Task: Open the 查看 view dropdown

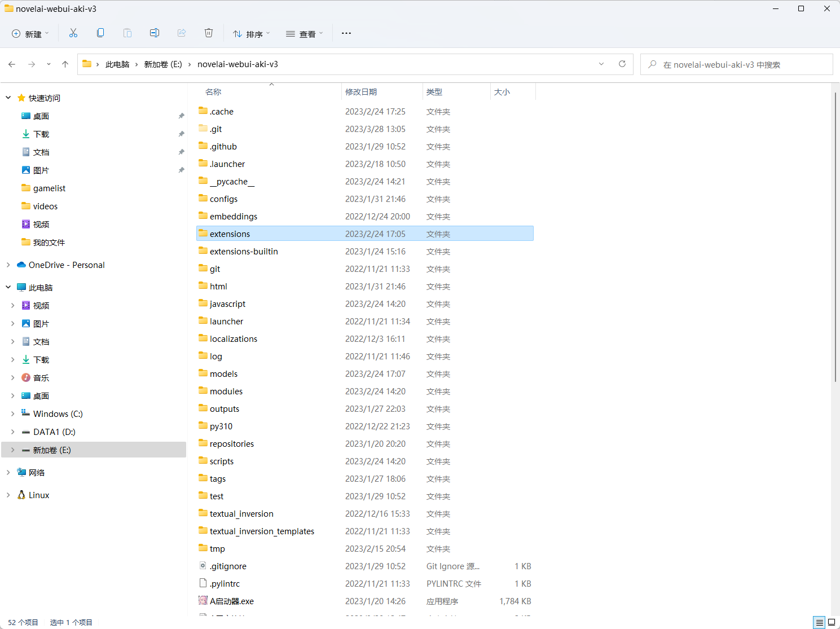Action: click(x=305, y=33)
